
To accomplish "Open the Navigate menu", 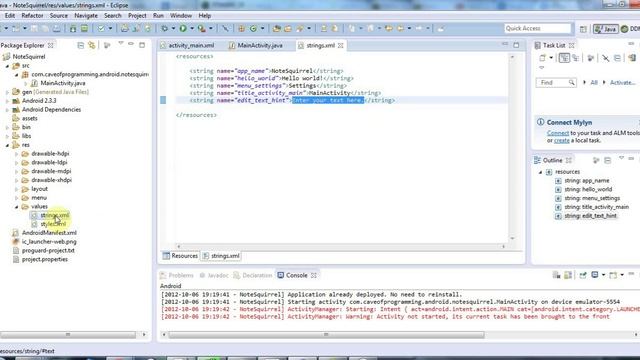I will [x=86, y=16].
